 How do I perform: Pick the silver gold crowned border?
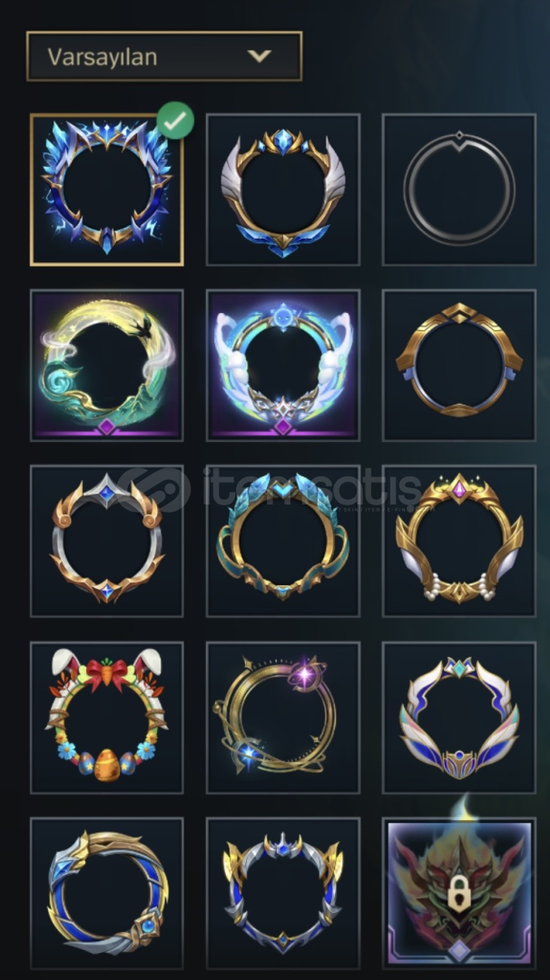pos(283,894)
